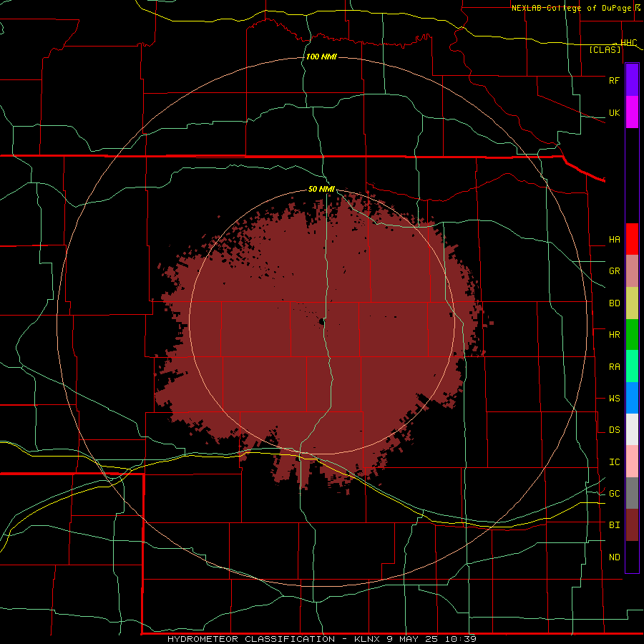Viewport: 644px width, 644px height.
Task: Click the HHC product label
Action: tap(628, 43)
